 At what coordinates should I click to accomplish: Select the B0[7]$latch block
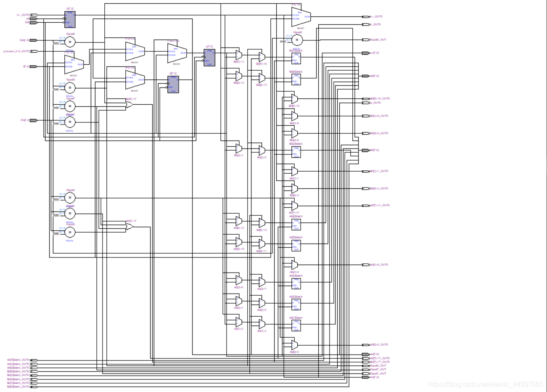tap(296, 58)
